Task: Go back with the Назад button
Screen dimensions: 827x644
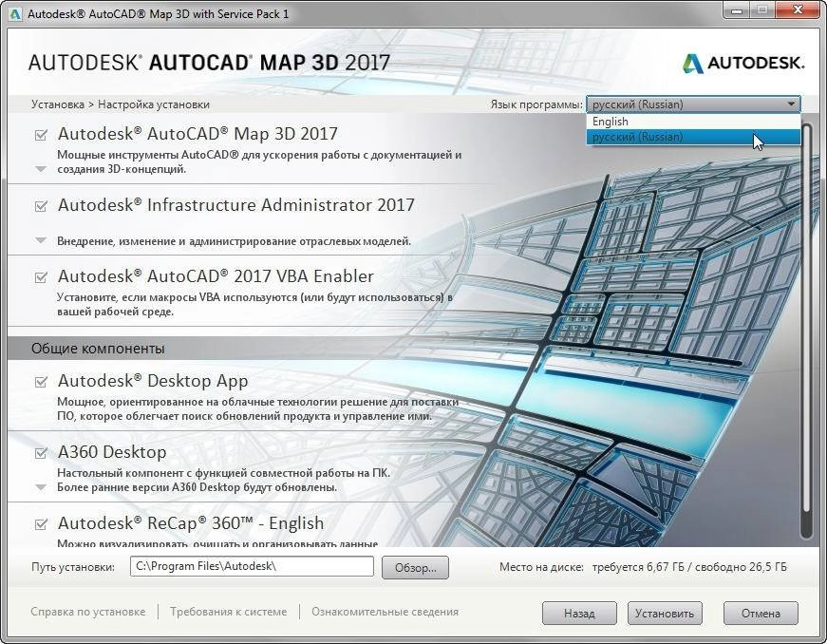Action: coord(579,614)
